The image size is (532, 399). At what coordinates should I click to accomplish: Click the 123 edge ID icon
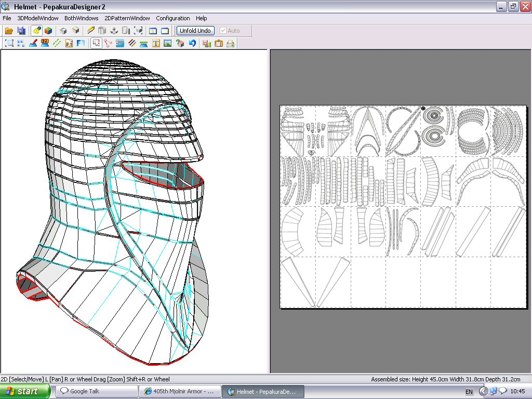click(x=45, y=43)
